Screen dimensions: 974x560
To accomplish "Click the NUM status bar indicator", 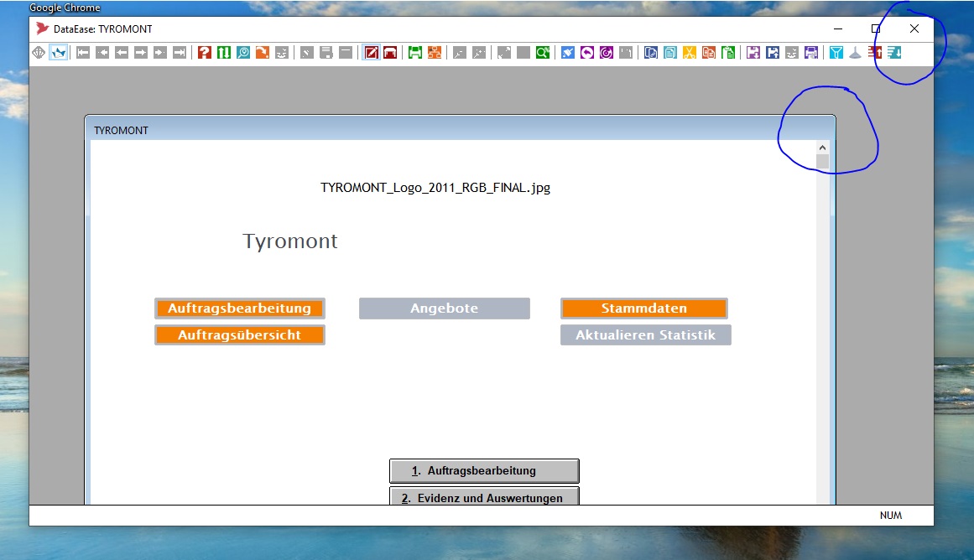I will (x=891, y=516).
